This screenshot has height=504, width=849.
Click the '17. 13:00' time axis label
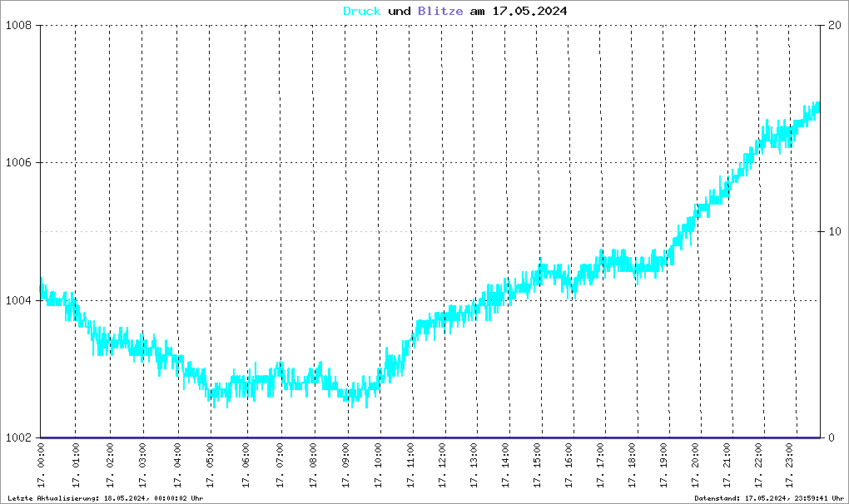click(x=474, y=466)
